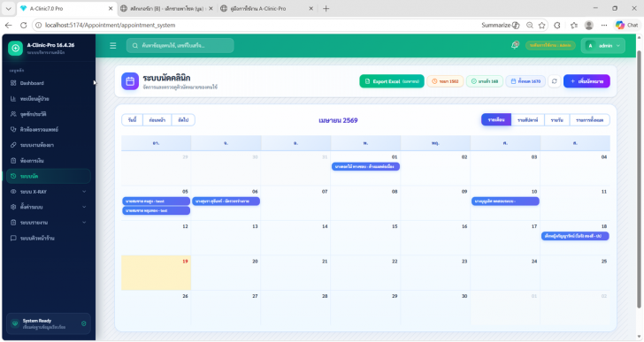Open the notification bell
This screenshot has height=342, width=644.
(x=515, y=45)
